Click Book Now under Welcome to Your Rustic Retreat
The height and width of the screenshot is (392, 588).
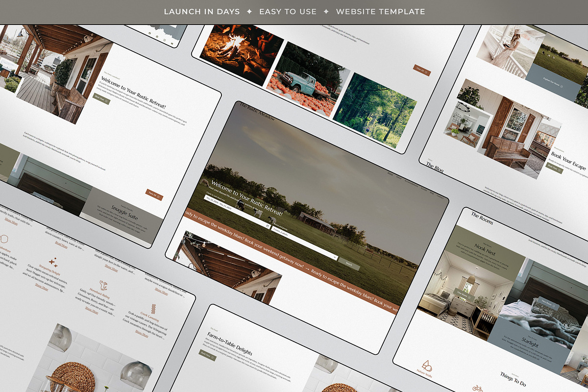pyautogui.click(x=101, y=99)
